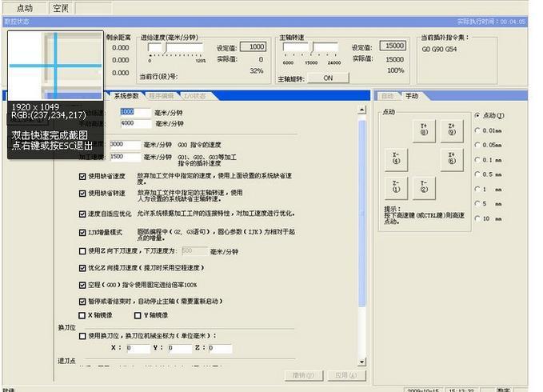Click the Z- (1) jog button
Screen dimensions: 543x392
pyautogui.click(x=396, y=187)
